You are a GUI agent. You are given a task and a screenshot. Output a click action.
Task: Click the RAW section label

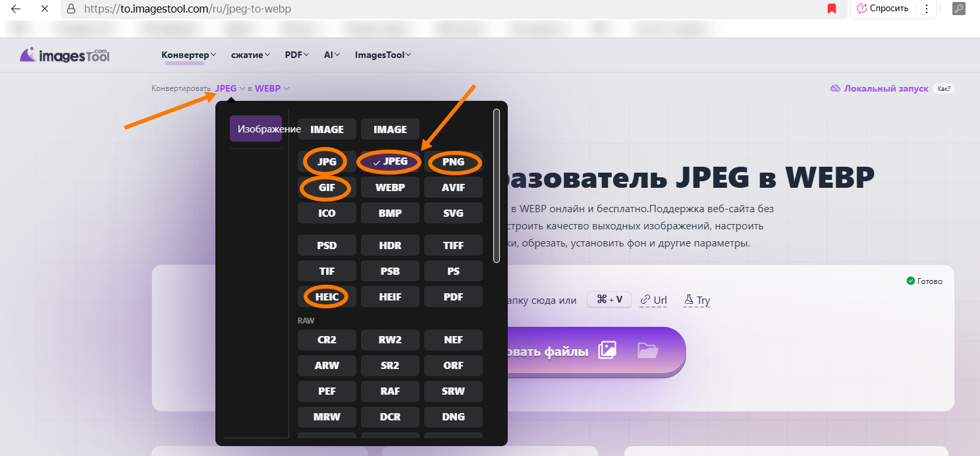pos(306,321)
